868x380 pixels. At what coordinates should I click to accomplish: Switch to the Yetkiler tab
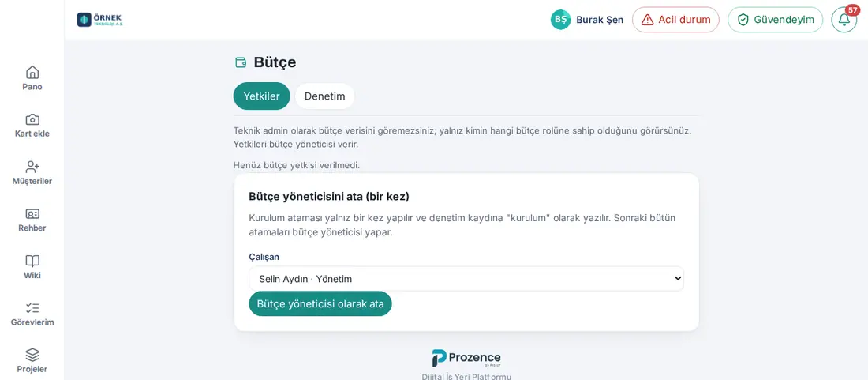tap(261, 96)
